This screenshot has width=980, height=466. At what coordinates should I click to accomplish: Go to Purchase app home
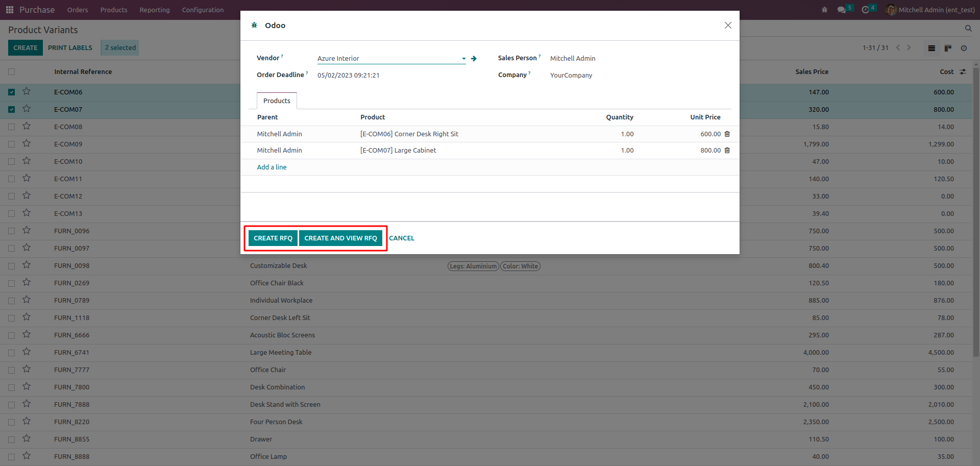click(37, 10)
